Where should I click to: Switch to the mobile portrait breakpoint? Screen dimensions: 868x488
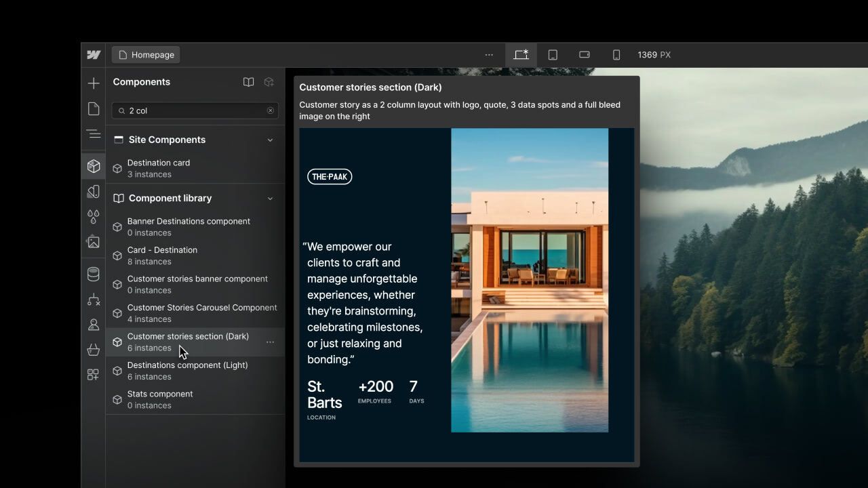click(x=616, y=54)
